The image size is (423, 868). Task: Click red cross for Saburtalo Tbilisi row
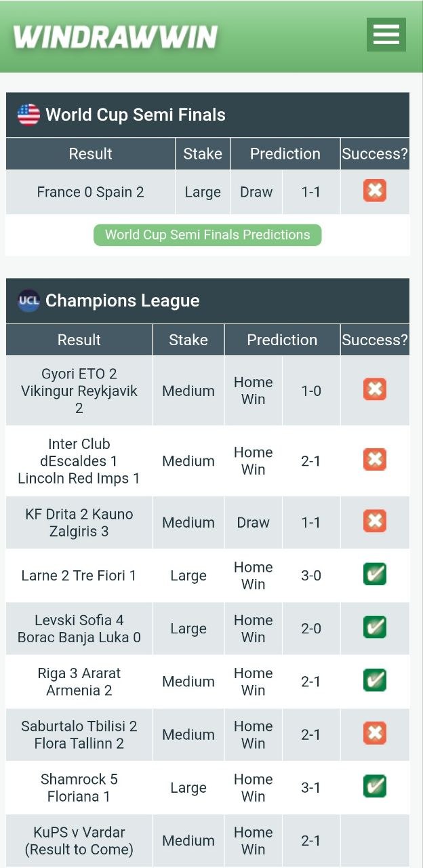375,733
